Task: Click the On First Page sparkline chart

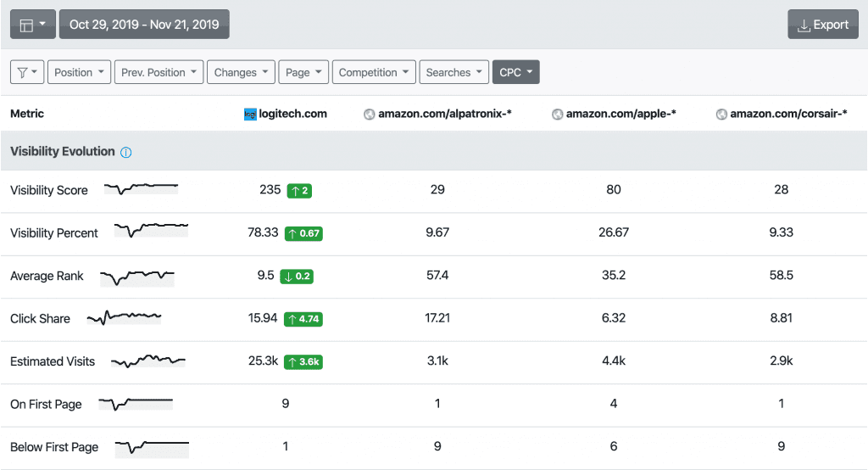Action: coord(136,404)
